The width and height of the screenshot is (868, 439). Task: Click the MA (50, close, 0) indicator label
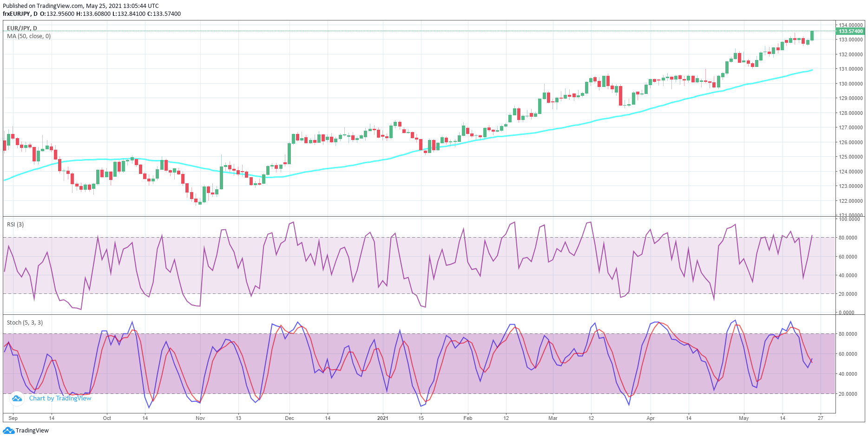29,36
